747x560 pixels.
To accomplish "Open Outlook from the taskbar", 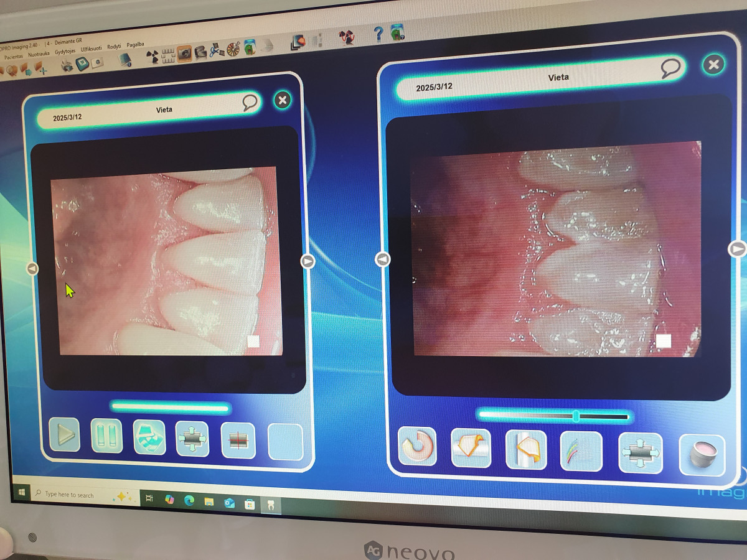I will 229,502.
